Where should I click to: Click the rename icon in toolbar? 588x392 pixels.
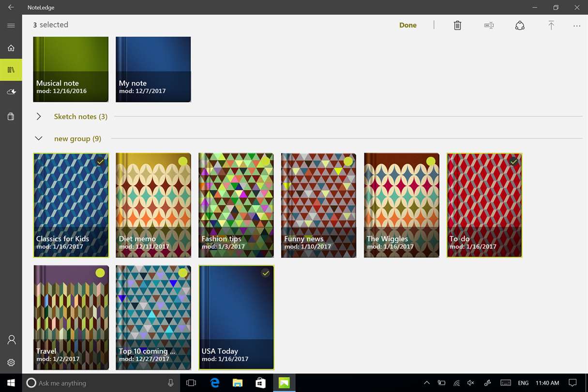(x=489, y=25)
